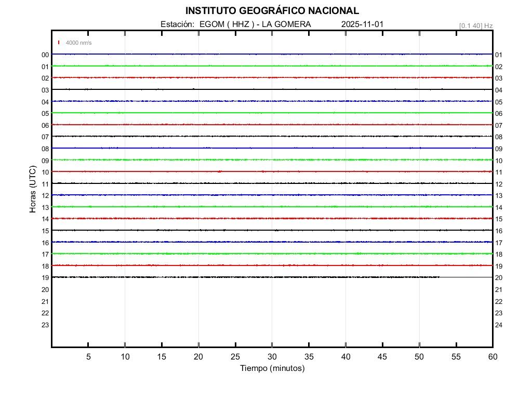Click the 30 minute tick label
Screen dimensions: 532x399
click(x=272, y=357)
